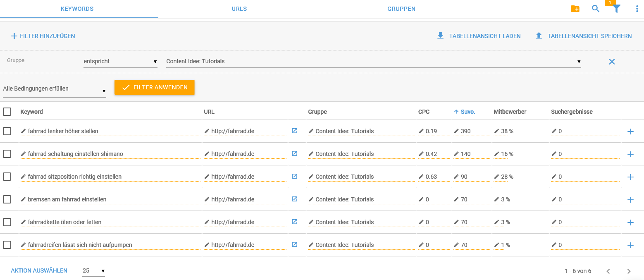The height and width of the screenshot is (280, 644).
Task: Remove the Gruppe filter with X icon
Action: [x=612, y=62]
